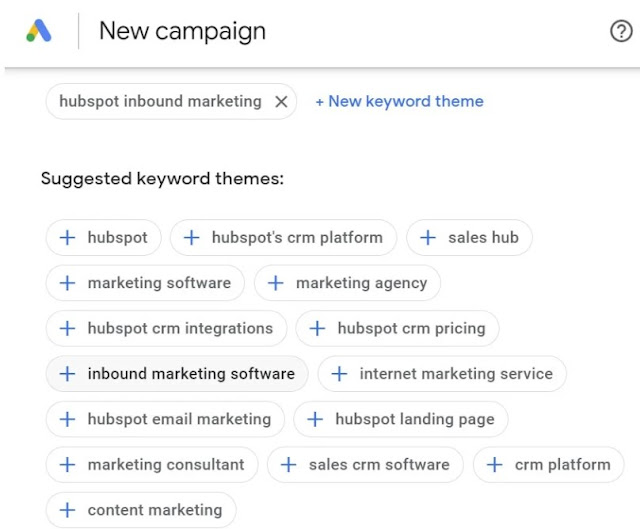Screen dimensions: 640x529
Task: Add marketing agency keyword theme
Action: pos(347,283)
